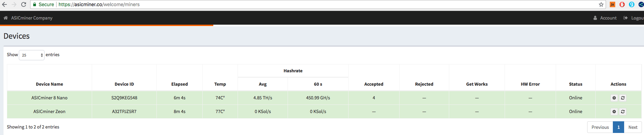This screenshot has width=644, height=135.
Task: Click the browser address bar URL
Action: coord(99,4)
